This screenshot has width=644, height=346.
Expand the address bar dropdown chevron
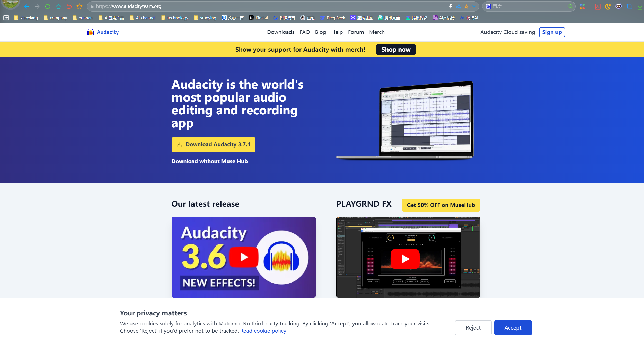[x=474, y=6]
